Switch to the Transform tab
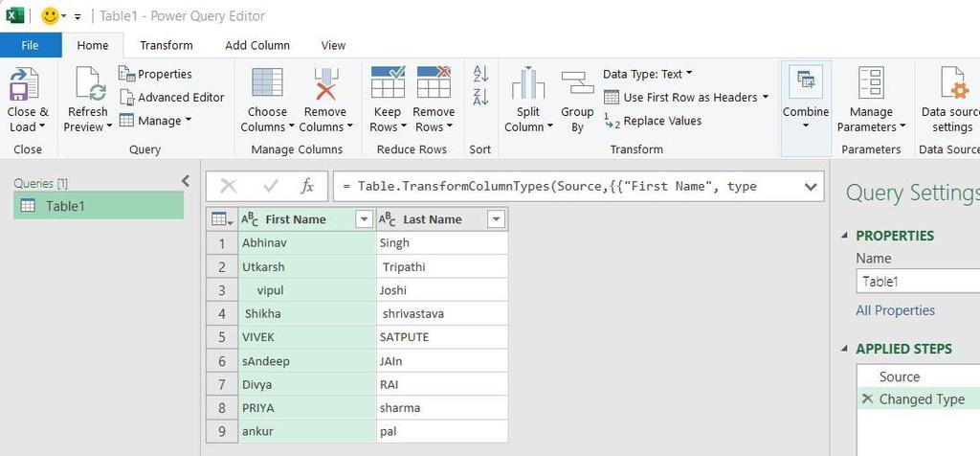Screen dimensions: 980x456 pyautogui.click(x=166, y=45)
